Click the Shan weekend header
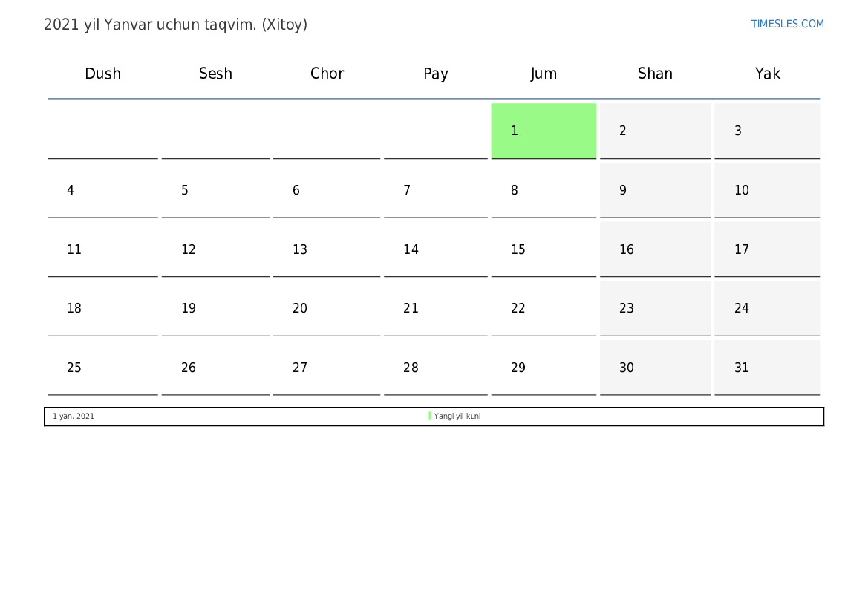868x614 pixels. pyautogui.click(x=655, y=74)
